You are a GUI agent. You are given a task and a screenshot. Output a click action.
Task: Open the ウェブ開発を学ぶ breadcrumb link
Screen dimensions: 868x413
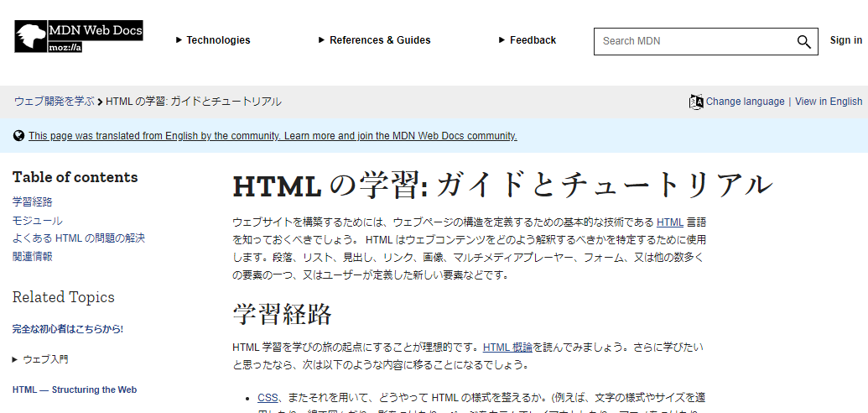point(55,102)
